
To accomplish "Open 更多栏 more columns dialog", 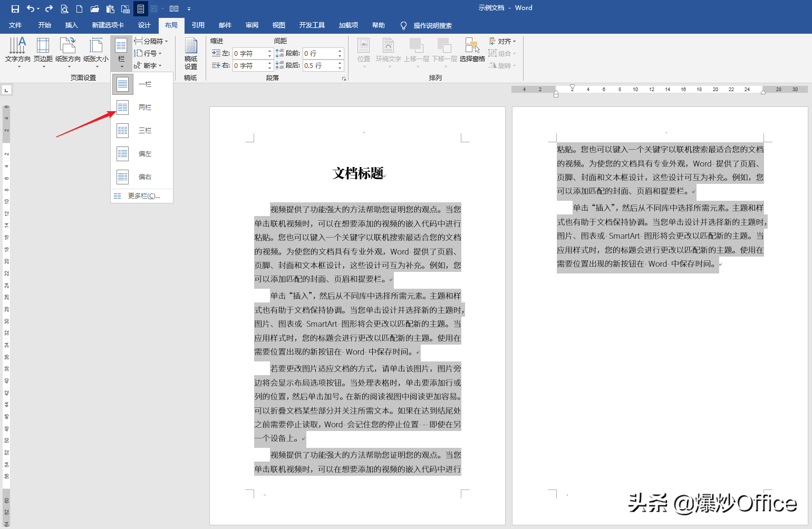I will click(142, 196).
